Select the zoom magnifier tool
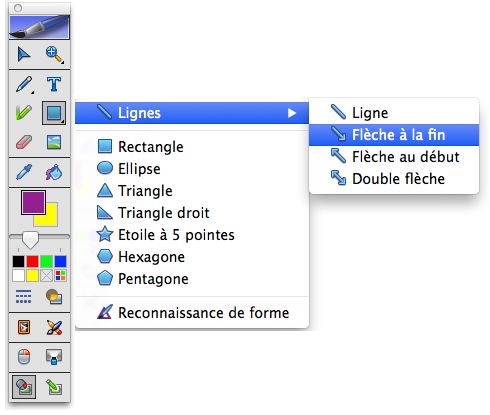This screenshot has width=490, height=415. click(54, 55)
